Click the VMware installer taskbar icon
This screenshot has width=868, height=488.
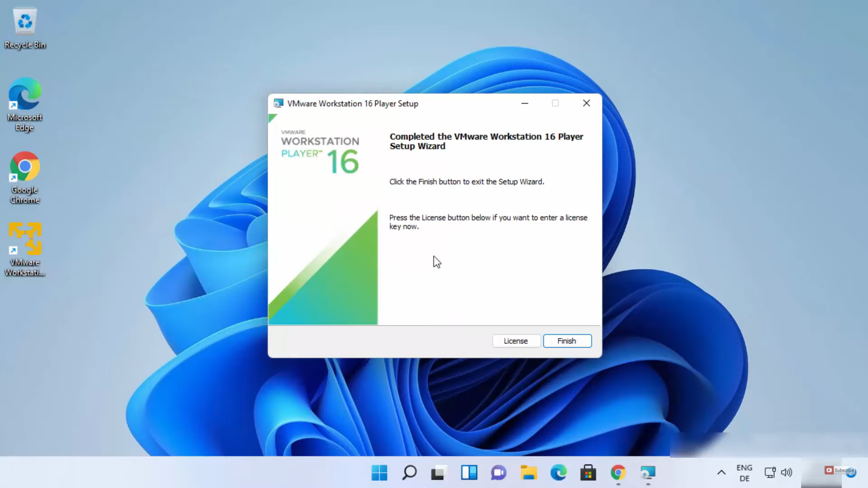click(648, 473)
